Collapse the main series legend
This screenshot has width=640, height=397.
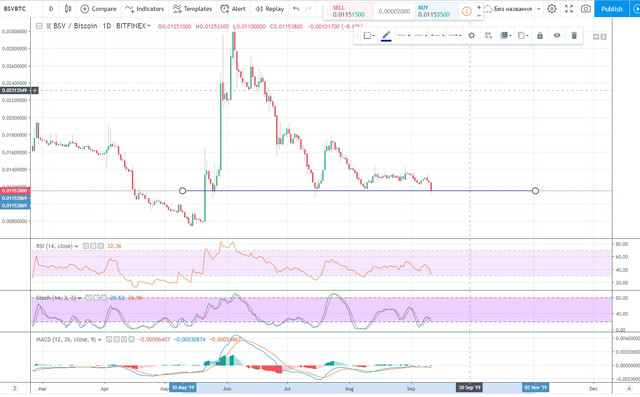pos(39,26)
